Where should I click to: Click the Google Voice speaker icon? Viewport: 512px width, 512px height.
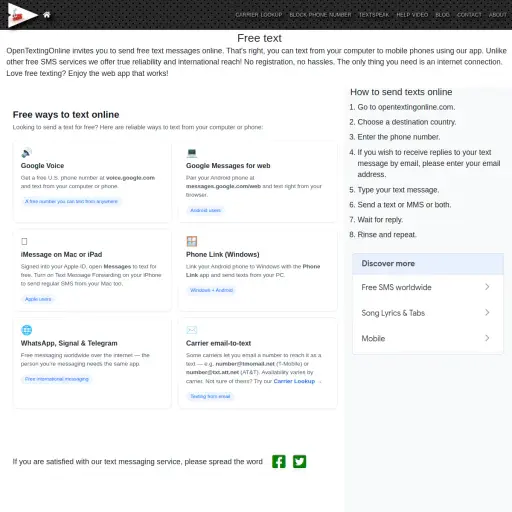pos(26,153)
